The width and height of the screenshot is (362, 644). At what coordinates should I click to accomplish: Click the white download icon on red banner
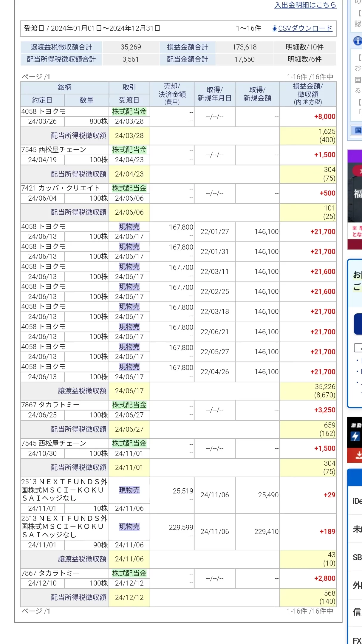tap(358, 455)
